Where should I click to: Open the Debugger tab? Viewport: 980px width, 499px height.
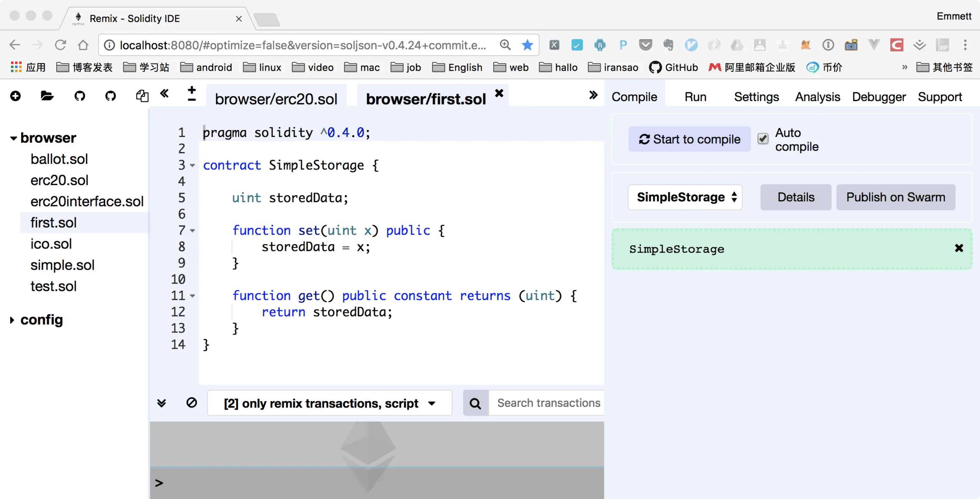click(879, 97)
